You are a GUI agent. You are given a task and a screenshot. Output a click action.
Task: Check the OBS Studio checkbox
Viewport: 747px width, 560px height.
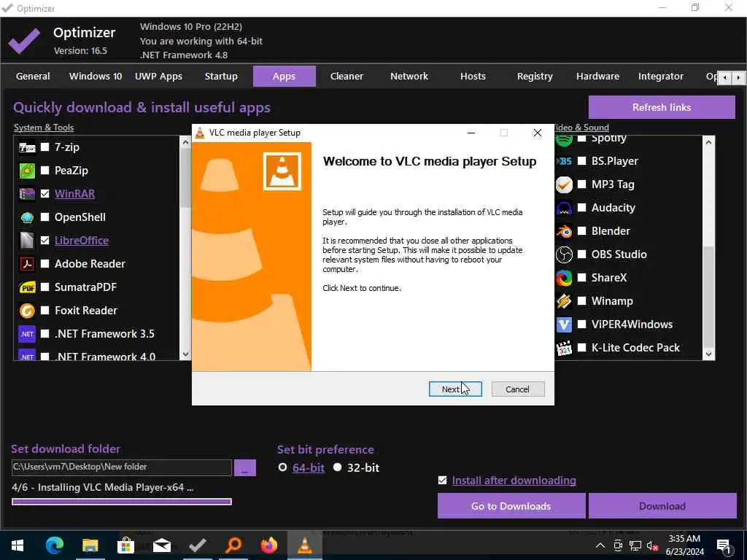click(x=581, y=254)
